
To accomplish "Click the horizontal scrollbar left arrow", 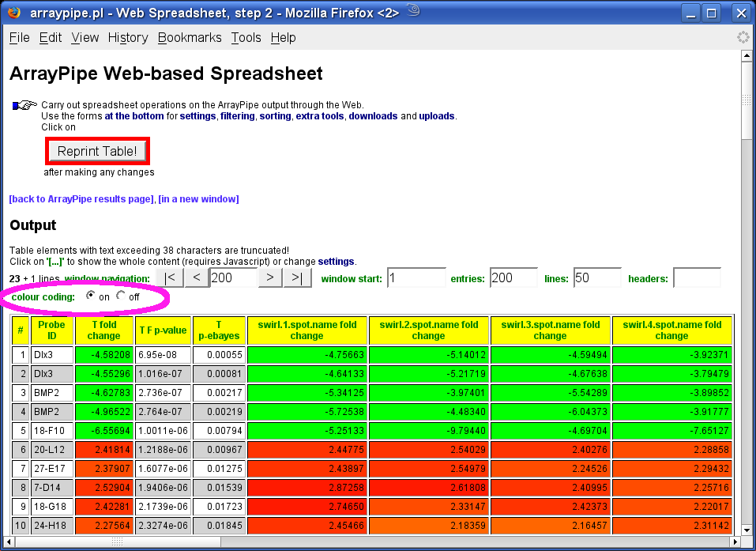I will tap(9, 542).
